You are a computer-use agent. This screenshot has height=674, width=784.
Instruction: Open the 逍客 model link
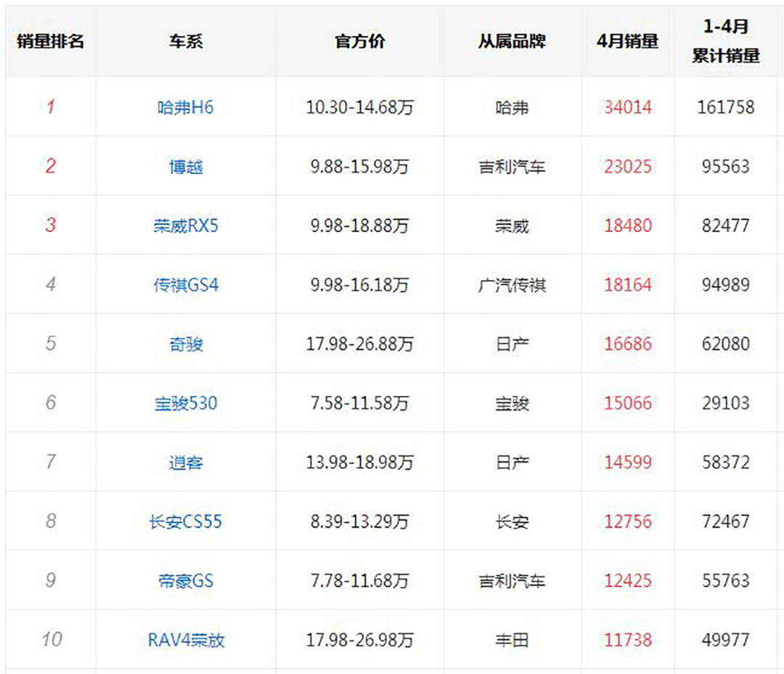pos(186,462)
